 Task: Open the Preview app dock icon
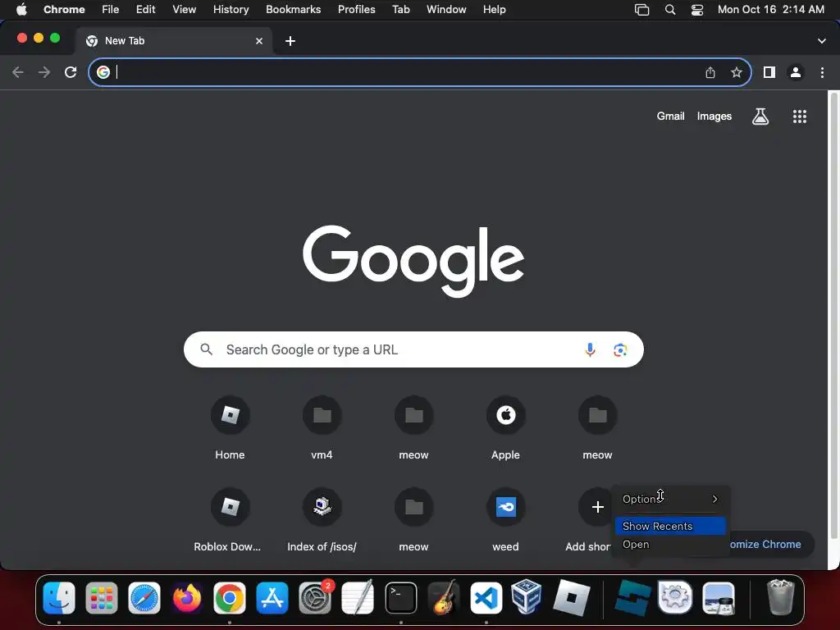click(x=719, y=598)
